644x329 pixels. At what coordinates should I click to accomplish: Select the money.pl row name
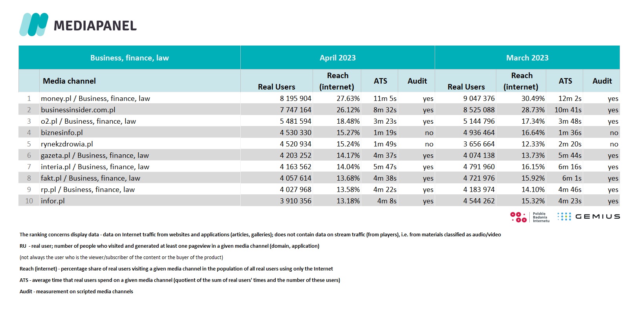tap(95, 99)
